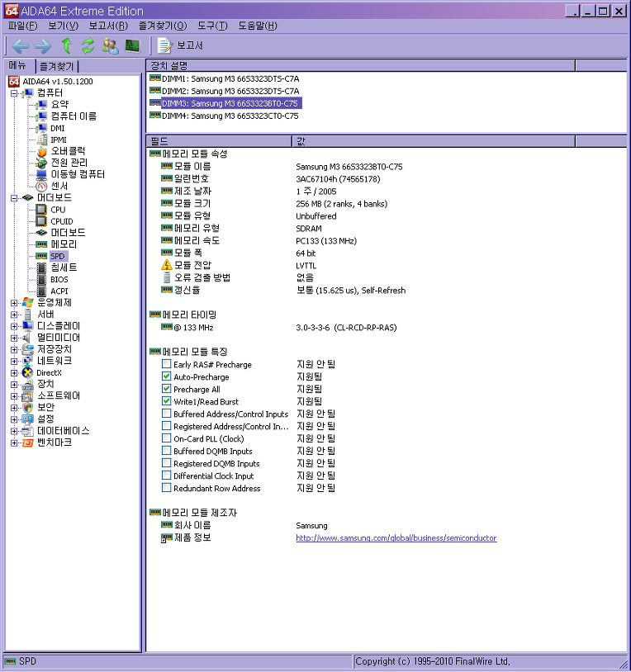The image size is (631, 672).
Task: Open the 보고서(R) menu
Action: click(108, 26)
